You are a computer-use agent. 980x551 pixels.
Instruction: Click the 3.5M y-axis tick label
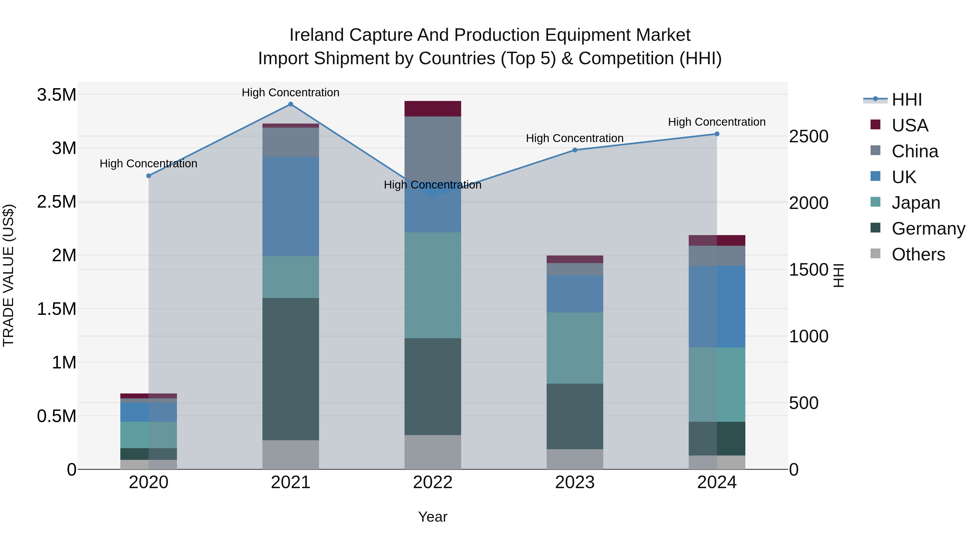(57, 95)
